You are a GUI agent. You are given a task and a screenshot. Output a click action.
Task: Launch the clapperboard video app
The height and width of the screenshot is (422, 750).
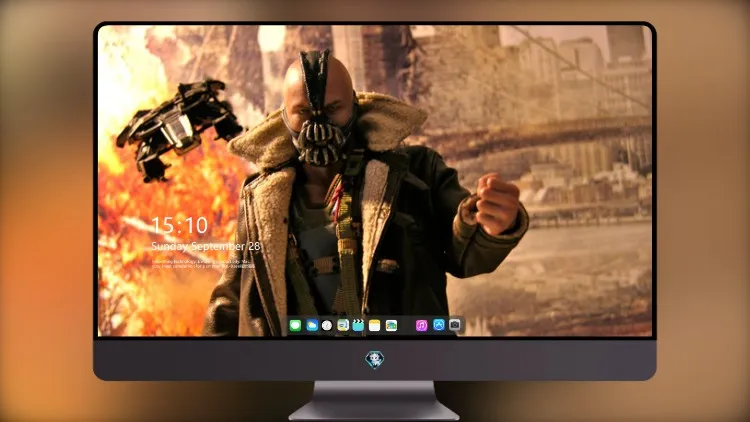(358, 325)
